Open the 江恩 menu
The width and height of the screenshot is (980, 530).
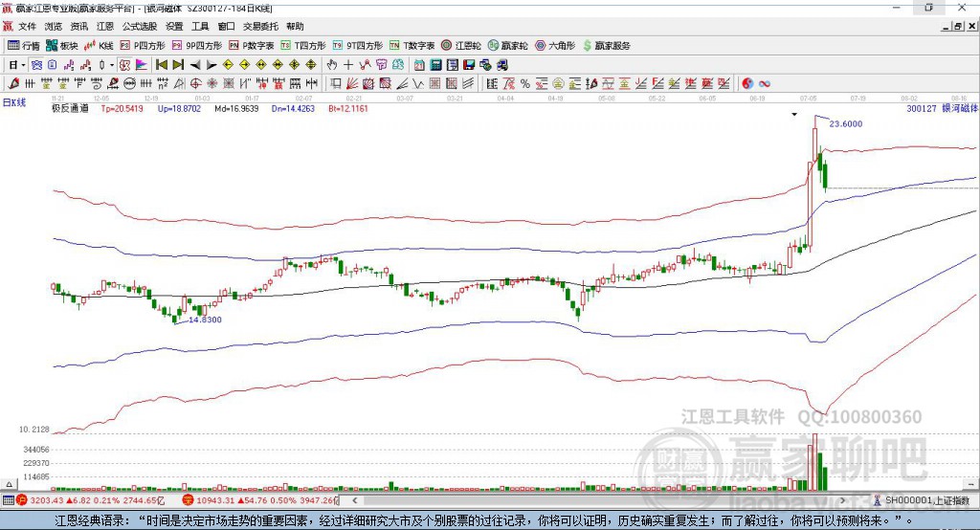(105, 26)
